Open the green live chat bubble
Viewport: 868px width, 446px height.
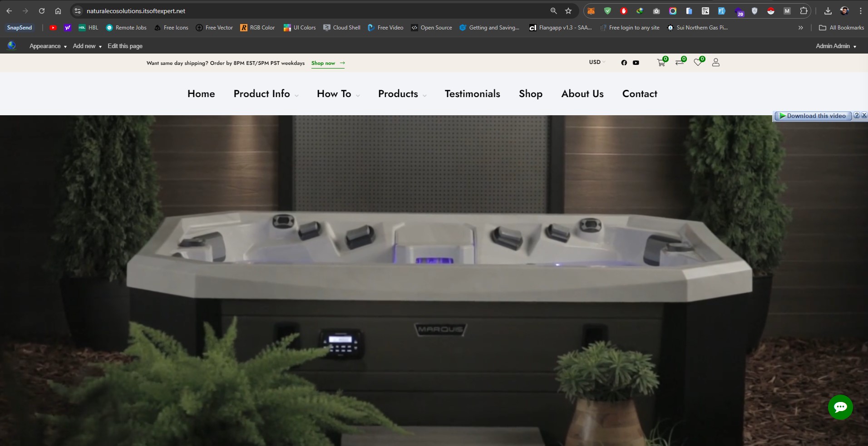click(x=840, y=407)
